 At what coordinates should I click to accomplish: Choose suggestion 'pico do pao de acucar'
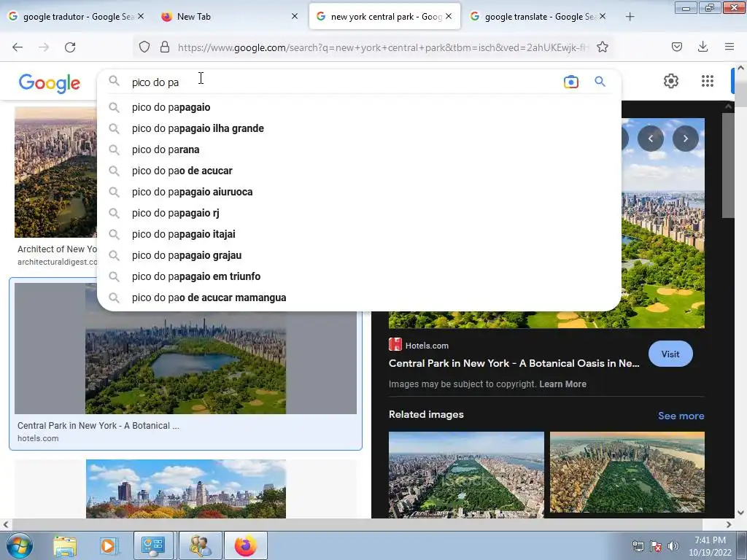pos(359,171)
